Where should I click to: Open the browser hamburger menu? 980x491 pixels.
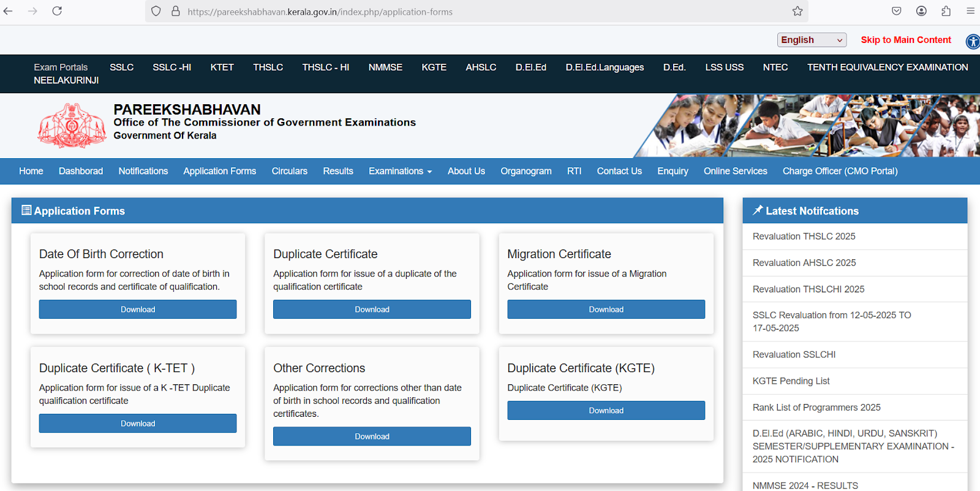pyautogui.click(x=971, y=11)
